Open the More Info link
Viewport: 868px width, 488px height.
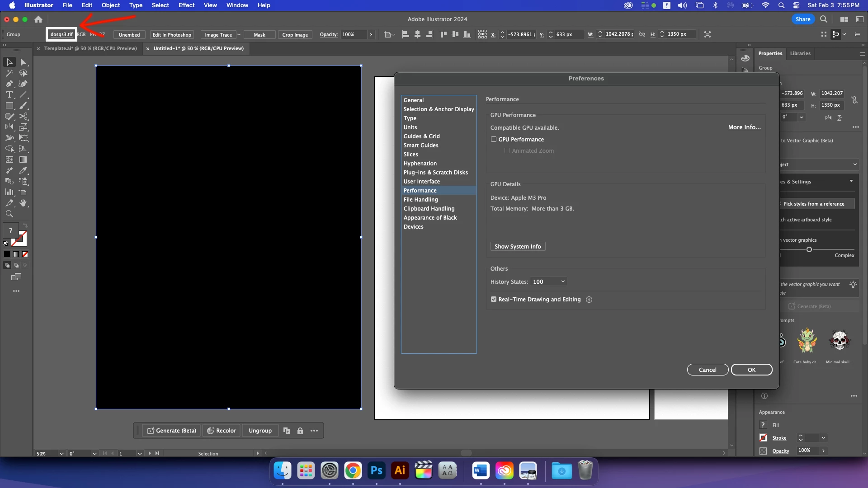[744, 127]
